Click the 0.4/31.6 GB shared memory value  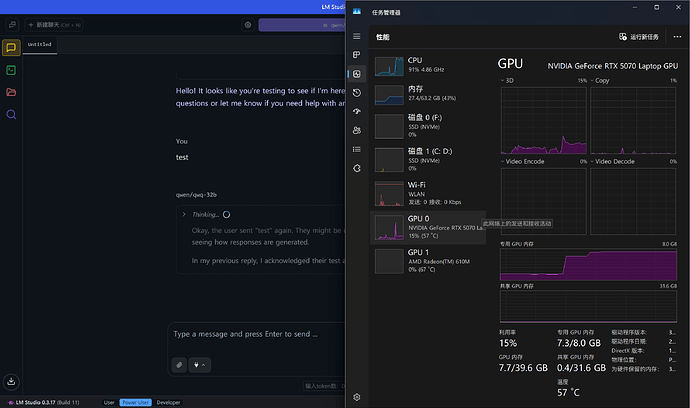(581, 368)
